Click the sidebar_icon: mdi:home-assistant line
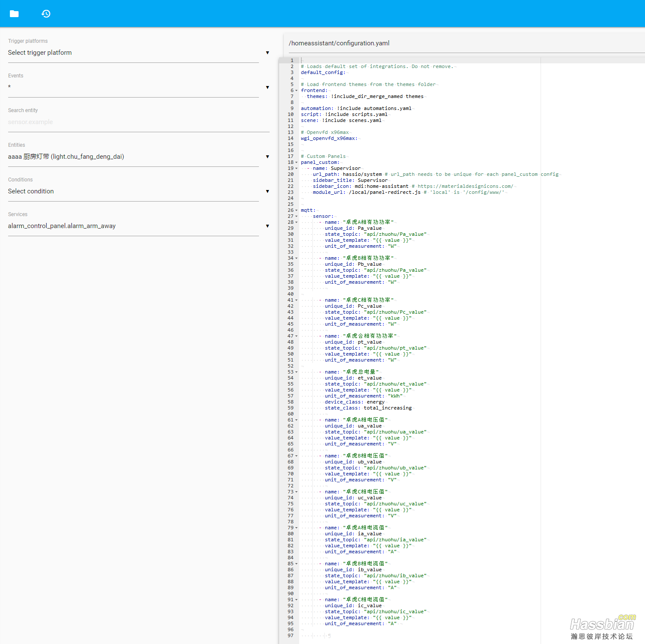Image resolution: width=645 pixels, height=644 pixels. click(361, 187)
